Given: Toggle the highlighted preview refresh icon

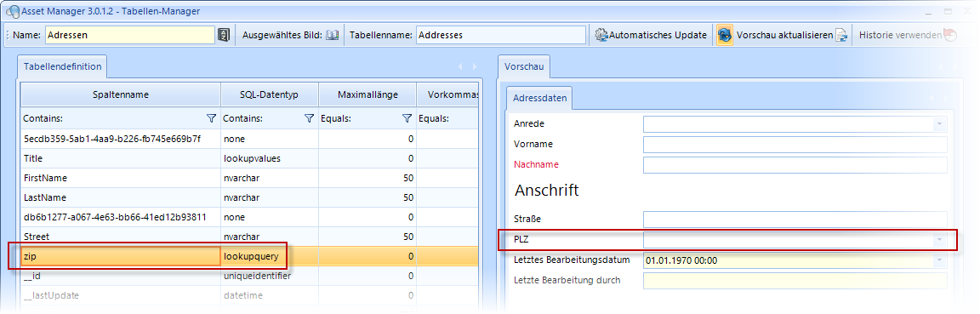Looking at the screenshot, I should coord(725,35).
